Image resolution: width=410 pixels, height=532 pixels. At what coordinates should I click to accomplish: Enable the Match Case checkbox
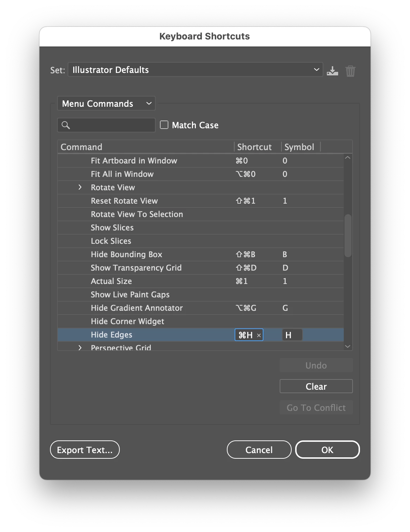pos(164,125)
